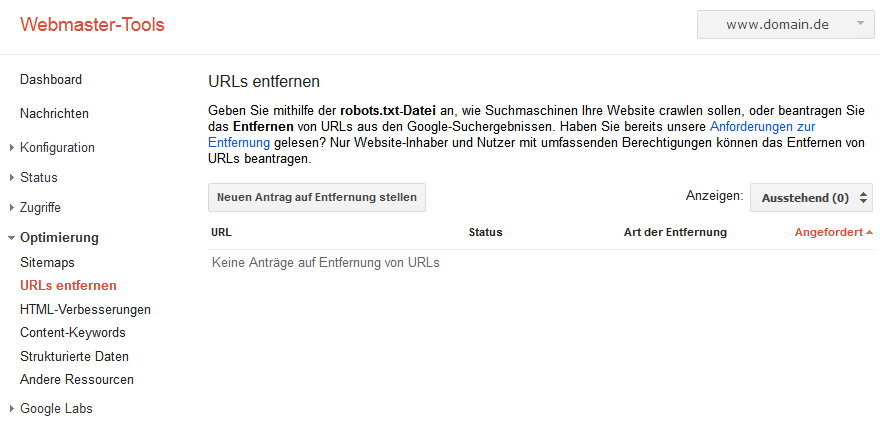Open the Webmaster-Tools home logo link
880x423 pixels.
[x=92, y=25]
